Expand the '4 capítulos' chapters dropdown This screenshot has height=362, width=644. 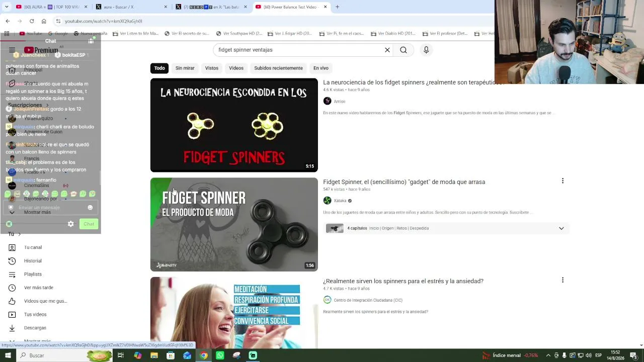pyautogui.click(x=561, y=228)
